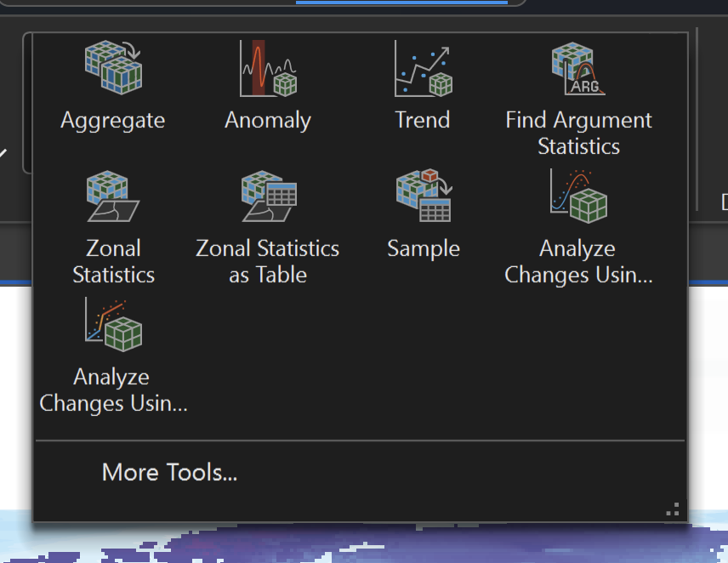Open the Trend tool icon
The height and width of the screenshot is (563, 728).
[x=423, y=68]
